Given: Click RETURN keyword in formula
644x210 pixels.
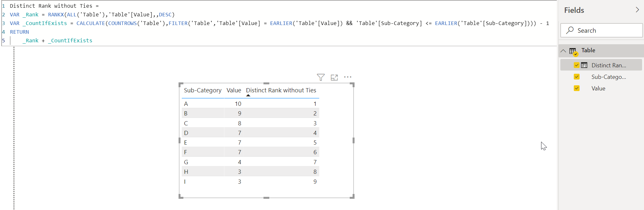Looking at the screenshot, I should [19, 32].
